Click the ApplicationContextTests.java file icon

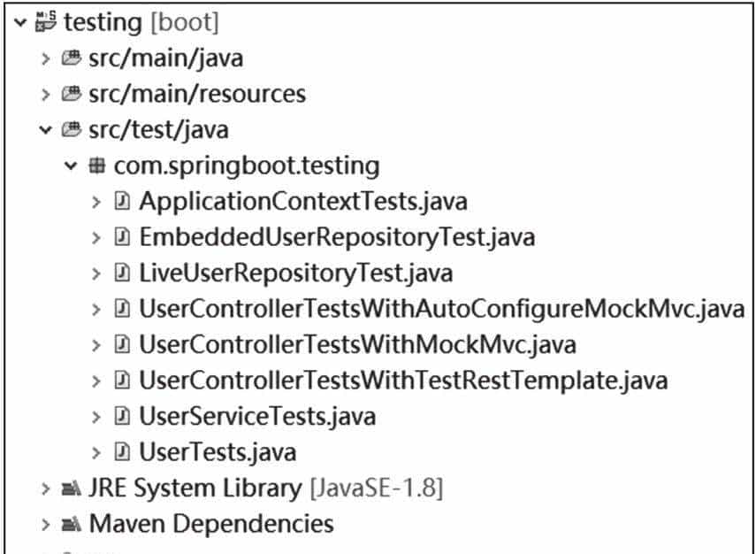(x=123, y=202)
